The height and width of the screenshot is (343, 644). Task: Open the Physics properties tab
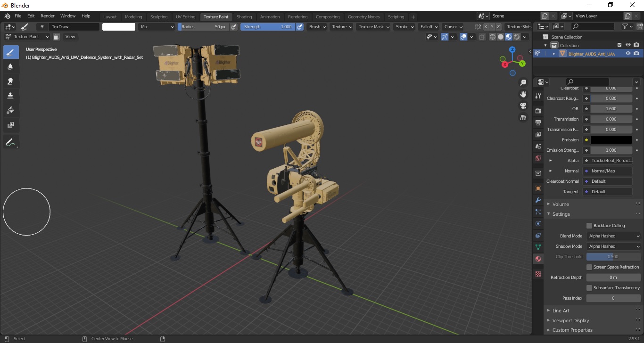[x=538, y=223]
